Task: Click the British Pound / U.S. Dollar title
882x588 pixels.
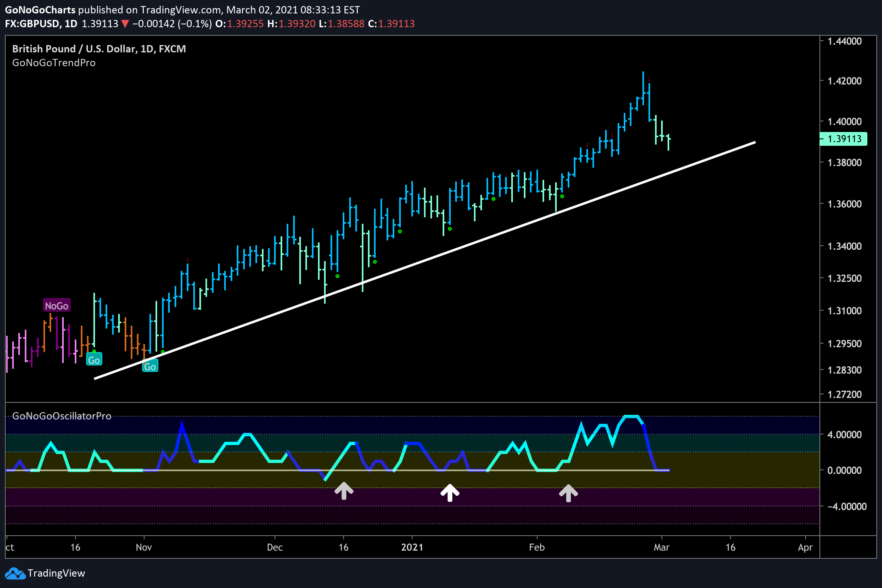Action: point(99,49)
